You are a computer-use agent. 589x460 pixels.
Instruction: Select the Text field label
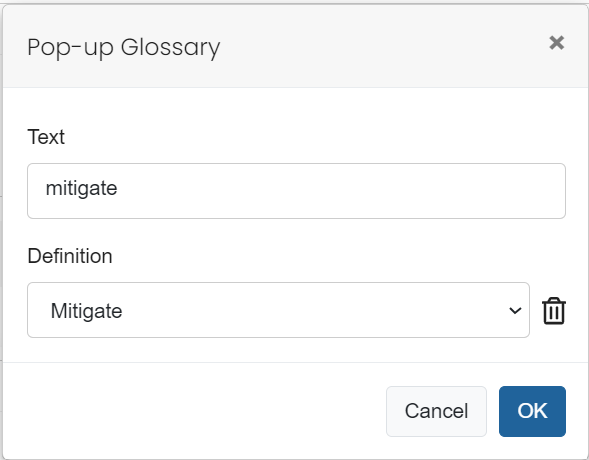coord(46,137)
